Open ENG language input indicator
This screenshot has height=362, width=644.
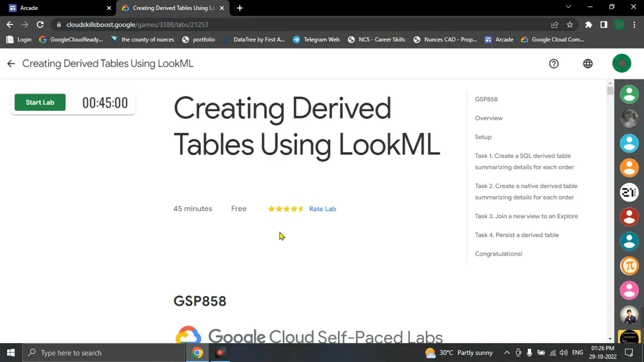[x=578, y=352]
